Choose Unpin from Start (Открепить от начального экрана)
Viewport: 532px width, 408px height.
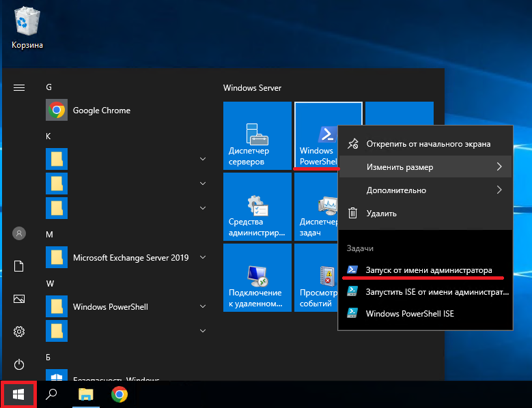click(425, 144)
